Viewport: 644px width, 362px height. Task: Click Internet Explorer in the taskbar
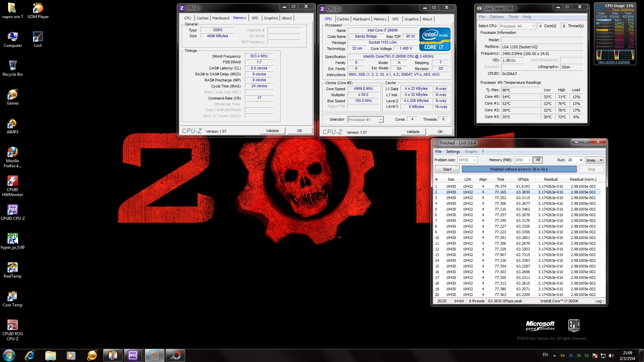[x=30, y=355]
